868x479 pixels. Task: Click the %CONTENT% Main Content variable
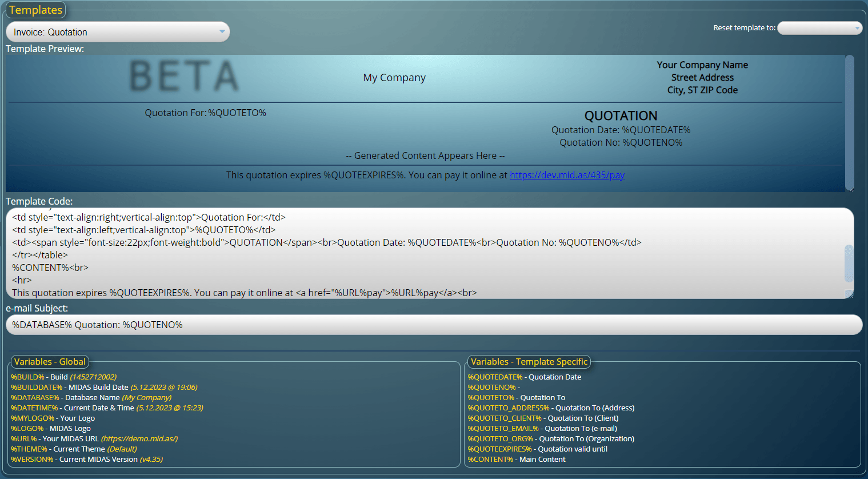tap(490, 460)
